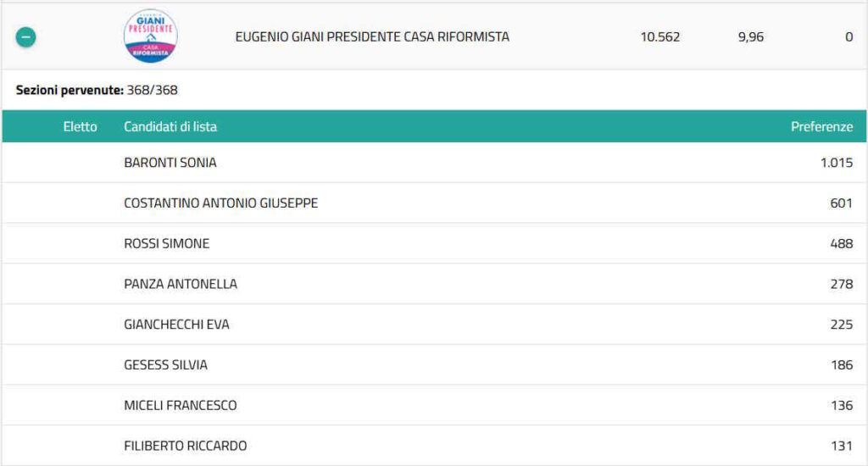Select candidate Miceli Francesco
The width and height of the screenshot is (868, 466).
(x=180, y=406)
